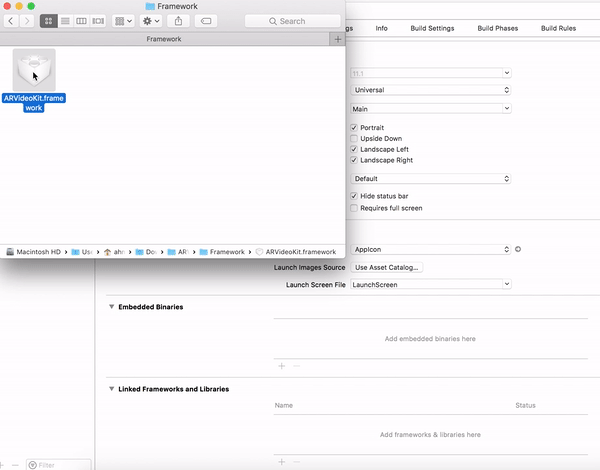Open the Info tab in Xcode

382,28
